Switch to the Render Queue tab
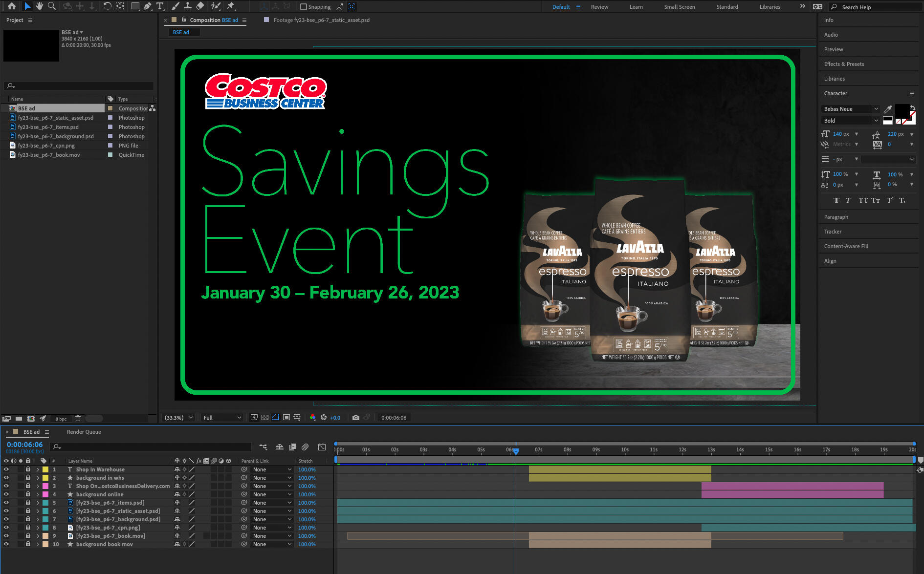Viewport: 924px width, 574px height. point(84,432)
